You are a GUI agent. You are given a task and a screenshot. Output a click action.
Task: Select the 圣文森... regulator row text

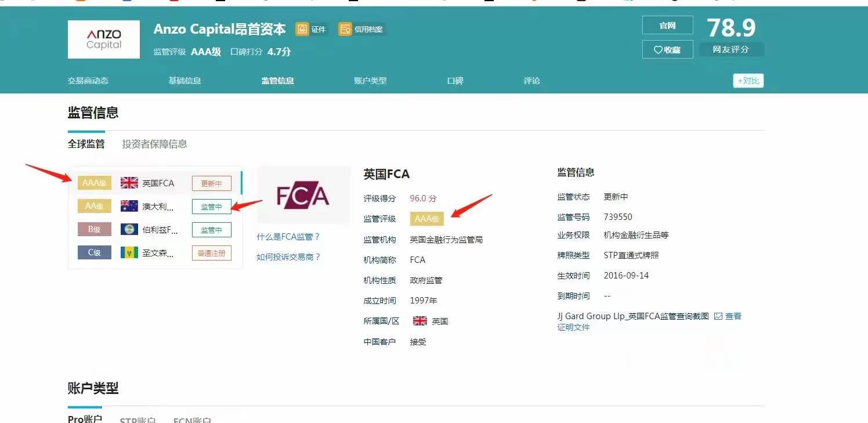click(158, 253)
